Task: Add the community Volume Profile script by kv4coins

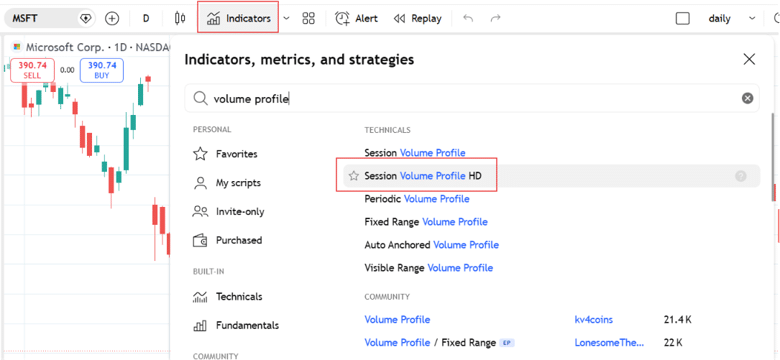Action: (397, 320)
